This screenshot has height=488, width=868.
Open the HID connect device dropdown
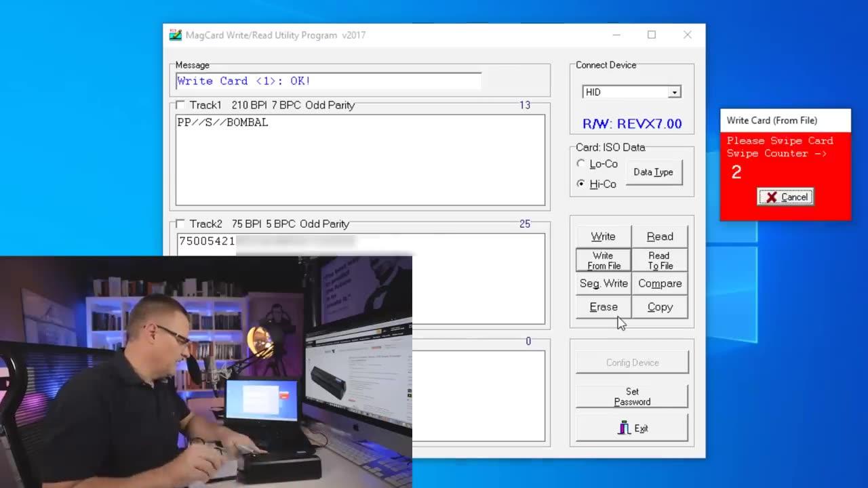[x=674, y=91]
